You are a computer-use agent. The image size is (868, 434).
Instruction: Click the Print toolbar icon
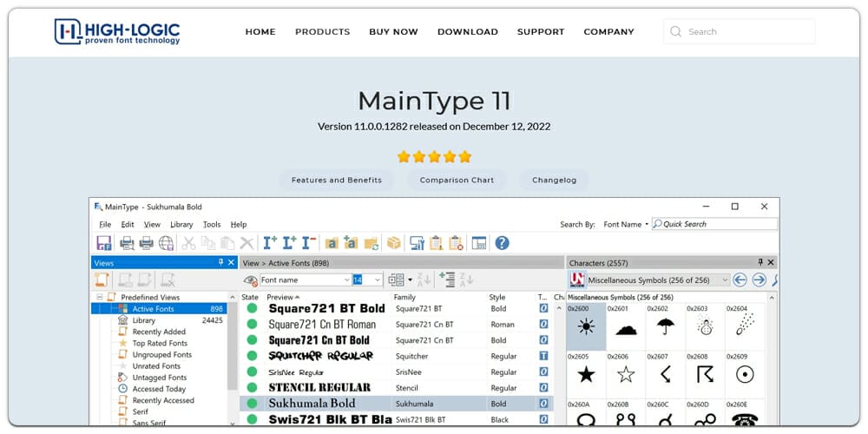(x=146, y=243)
